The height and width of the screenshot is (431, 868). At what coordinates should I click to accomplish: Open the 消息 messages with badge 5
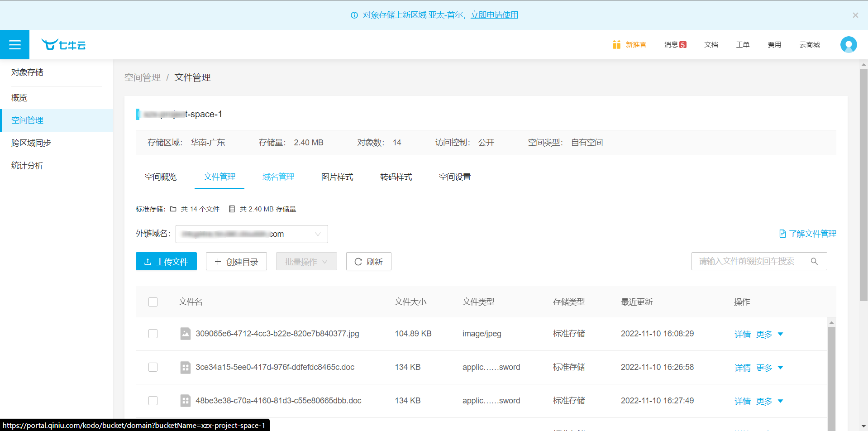[675, 44]
